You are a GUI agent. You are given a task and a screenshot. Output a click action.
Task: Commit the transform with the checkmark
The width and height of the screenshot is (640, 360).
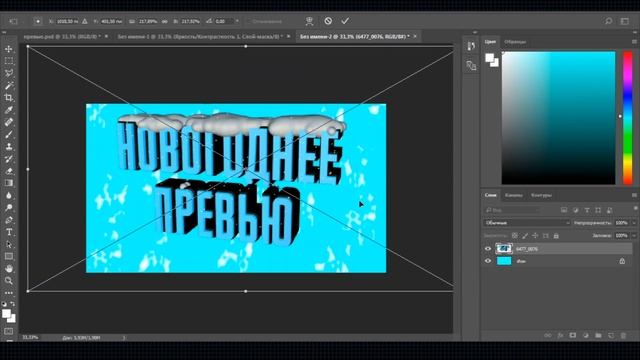345,21
